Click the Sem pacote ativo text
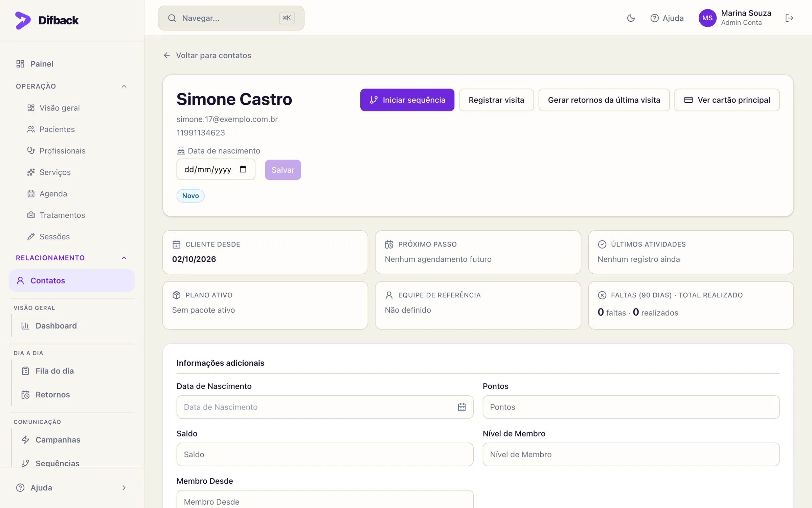The height and width of the screenshot is (508, 812). coord(203,310)
